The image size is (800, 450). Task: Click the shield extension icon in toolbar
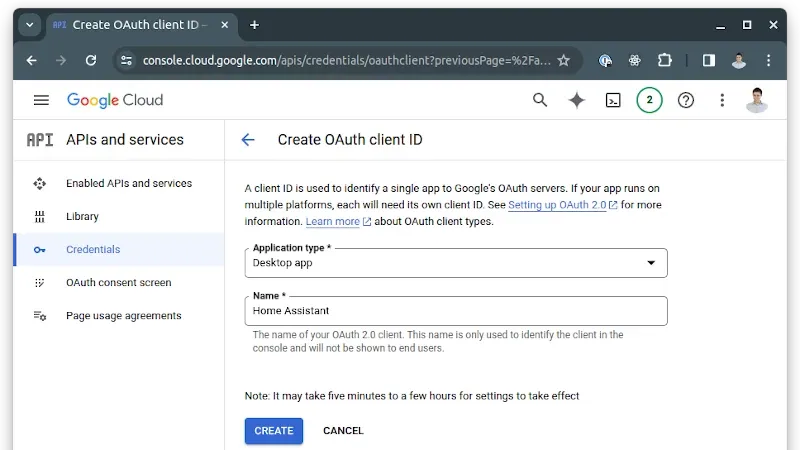(605, 61)
